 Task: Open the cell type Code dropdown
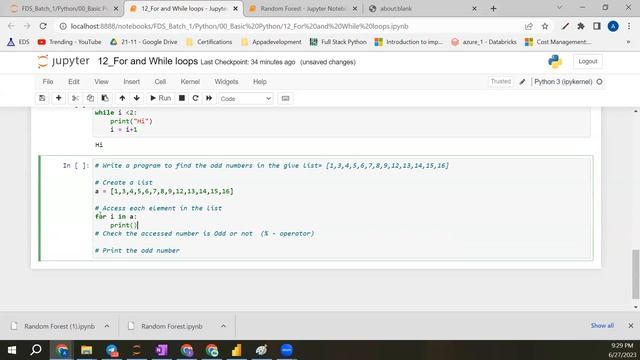tap(246, 98)
